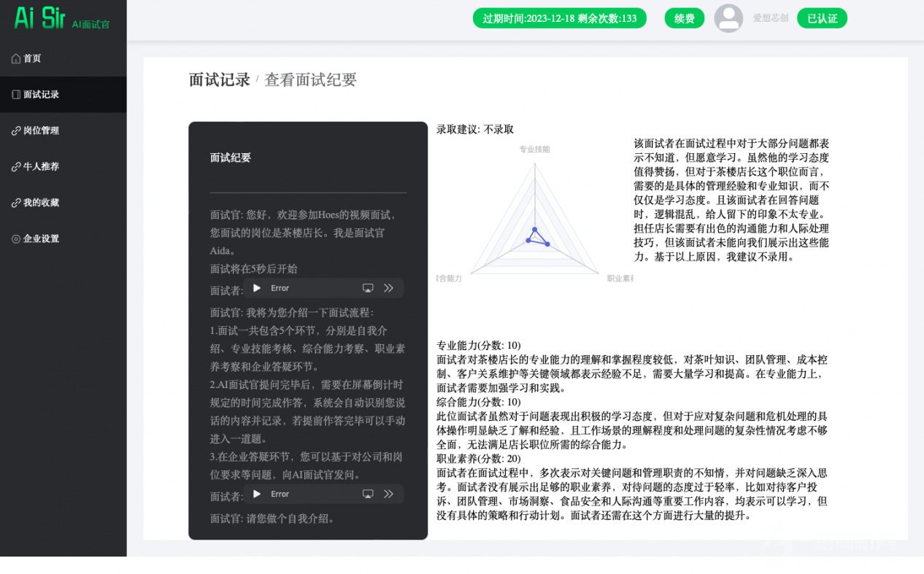The width and height of the screenshot is (924, 574).
Task: Open 牛人推荐 sidebar item
Action: (40, 166)
